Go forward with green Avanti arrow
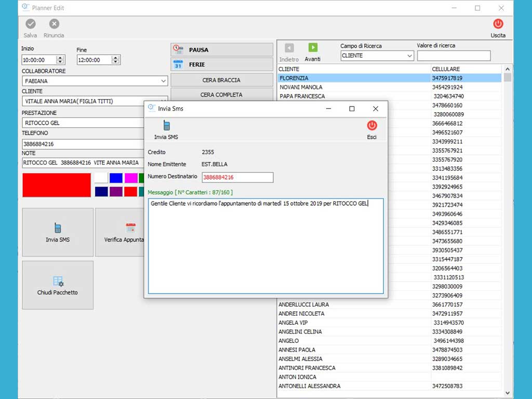The height and width of the screenshot is (399, 532). [313, 48]
